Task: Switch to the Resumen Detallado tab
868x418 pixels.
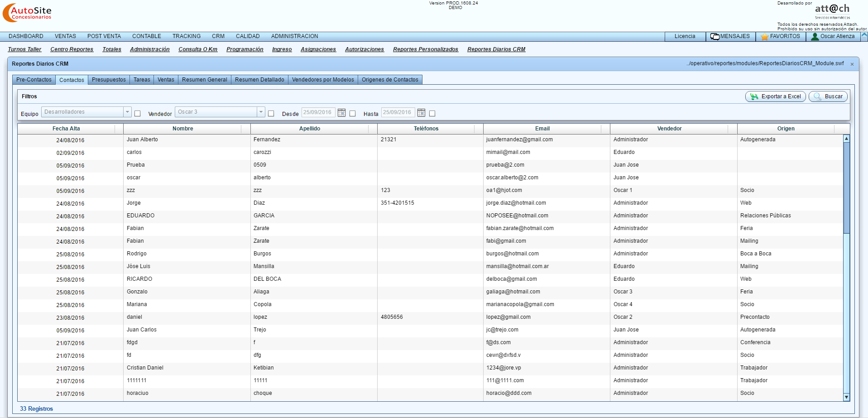Action: tap(259, 80)
